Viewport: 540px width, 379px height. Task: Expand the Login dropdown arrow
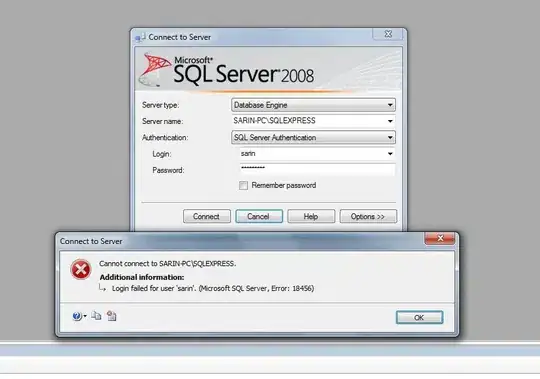[390, 154]
